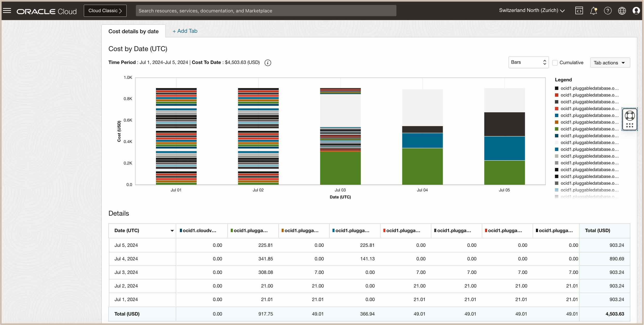
Task: Click the Cloud Classic button
Action: (105, 11)
